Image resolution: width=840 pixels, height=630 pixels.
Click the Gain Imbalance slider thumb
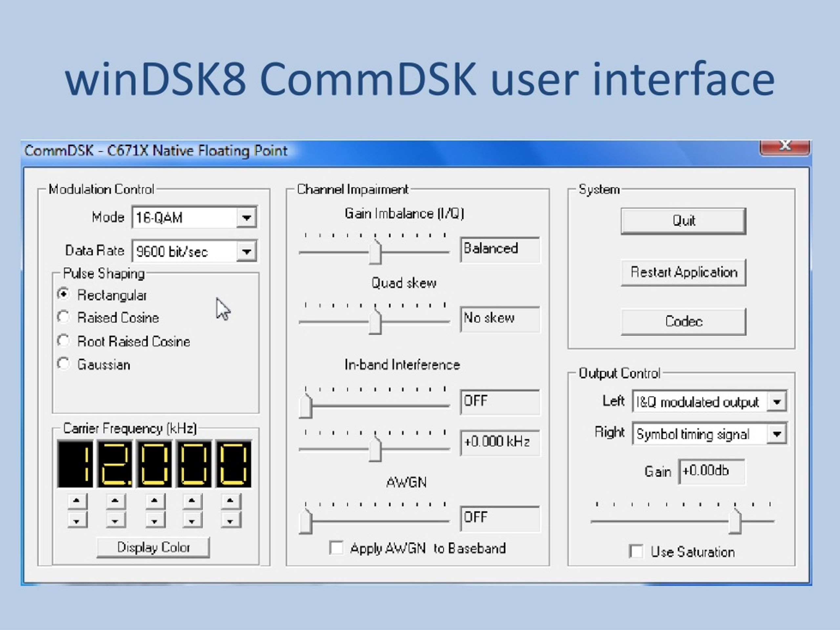click(x=375, y=252)
